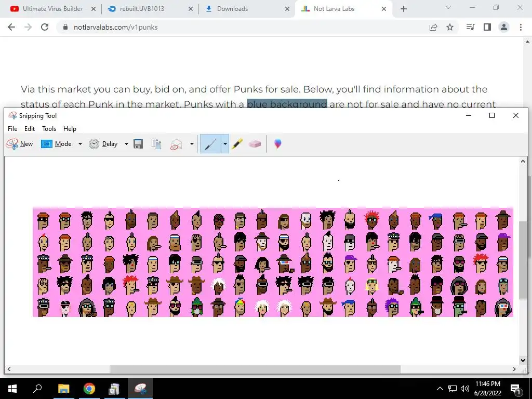This screenshot has width=532, height=399.
Task: Select the Highlighter tool
Action: point(237,144)
